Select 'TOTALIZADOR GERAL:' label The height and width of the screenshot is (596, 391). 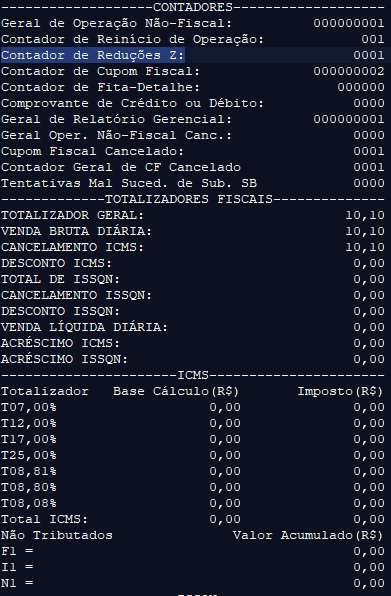click(x=73, y=215)
